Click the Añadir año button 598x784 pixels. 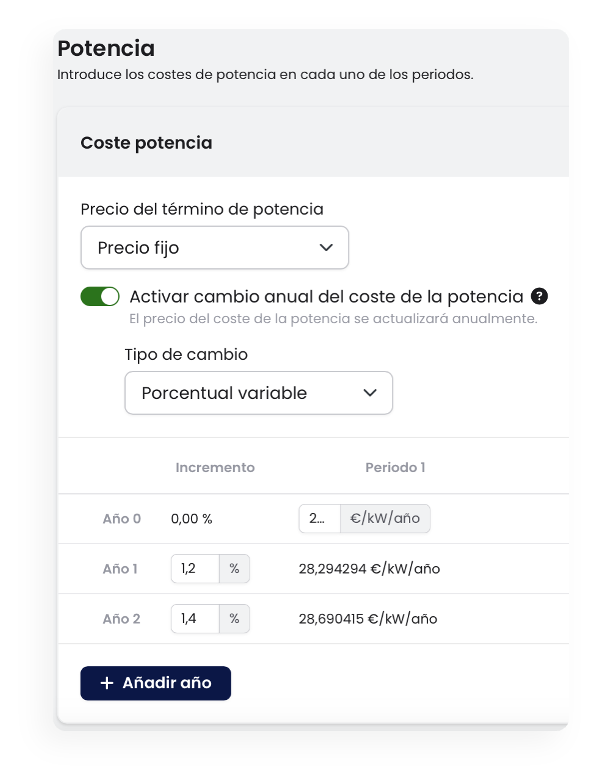tap(156, 683)
